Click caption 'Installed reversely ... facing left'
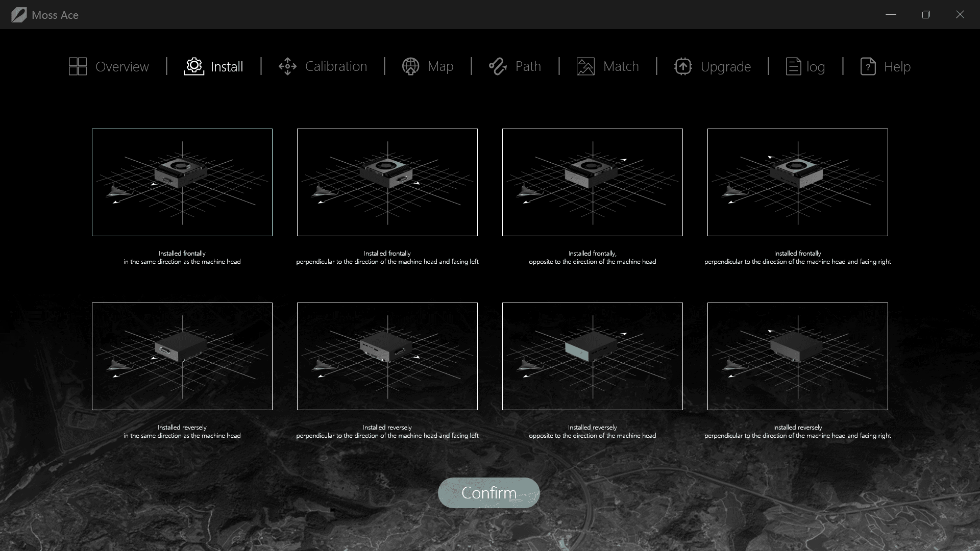This screenshot has width=980, height=551. coord(387,432)
